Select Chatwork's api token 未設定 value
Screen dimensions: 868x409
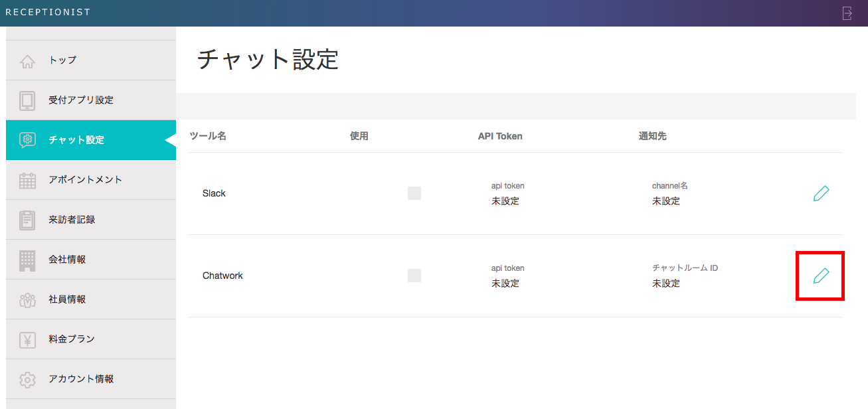tap(505, 284)
